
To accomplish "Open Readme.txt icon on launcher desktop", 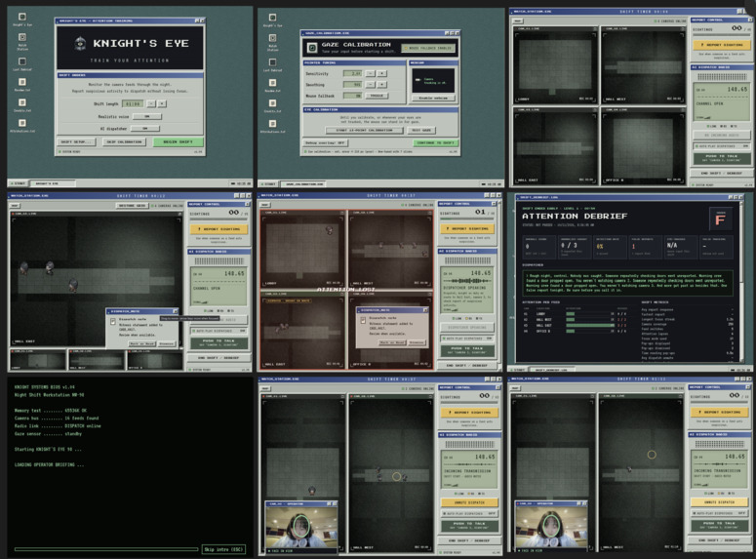I will [22, 82].
